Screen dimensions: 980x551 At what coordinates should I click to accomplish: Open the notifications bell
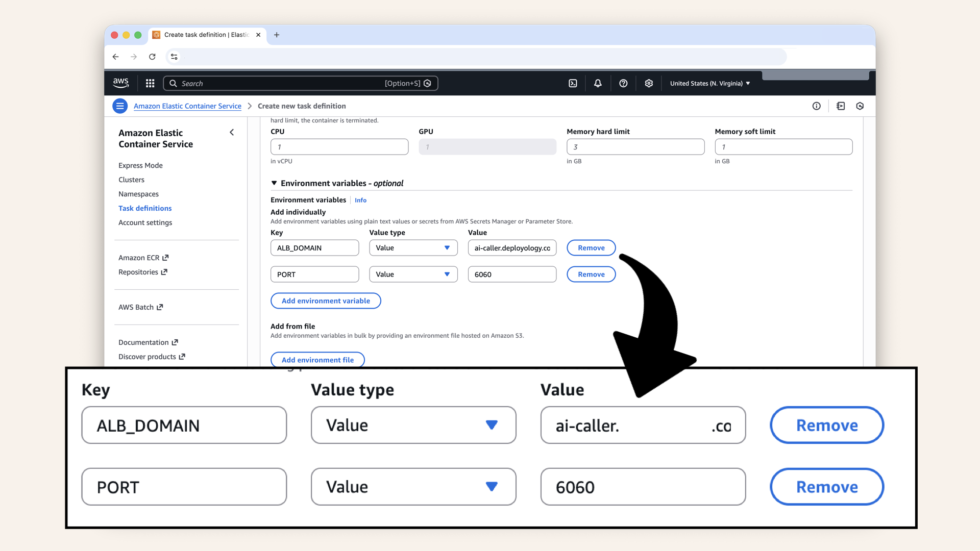coord(598,83)
